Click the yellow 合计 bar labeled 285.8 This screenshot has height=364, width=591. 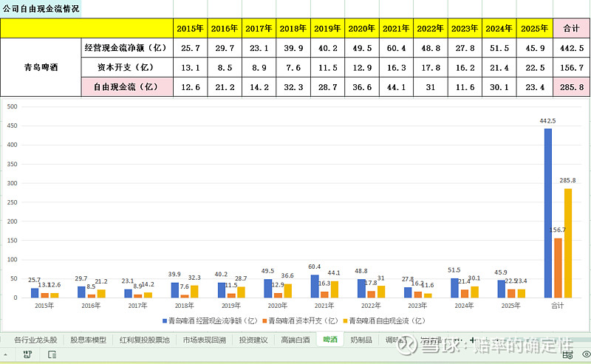[567, 244]
